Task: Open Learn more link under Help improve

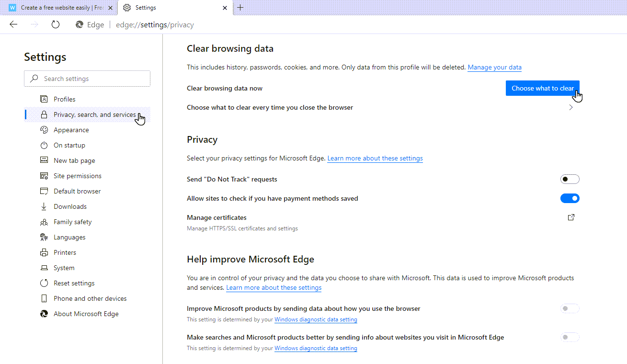Action: click(x=274, y=288)
